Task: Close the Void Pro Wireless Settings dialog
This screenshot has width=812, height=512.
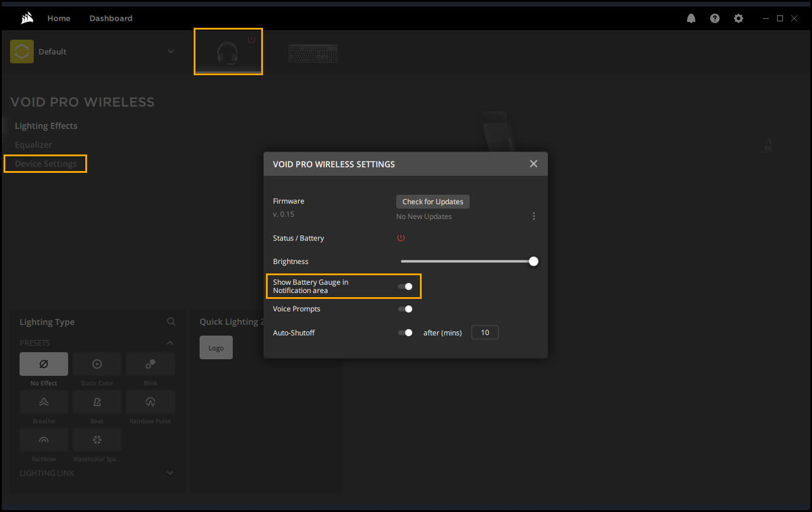Action: [x=534, y=163]
